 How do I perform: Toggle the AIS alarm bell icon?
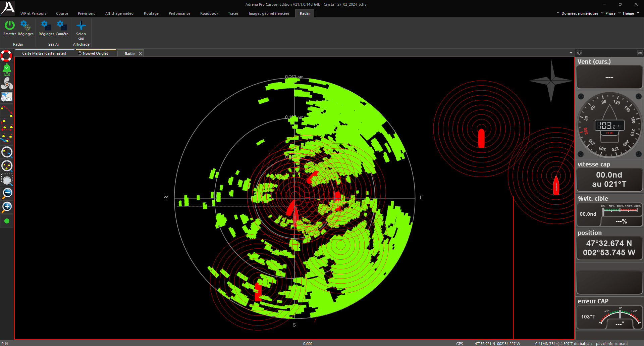coord(7,69)
